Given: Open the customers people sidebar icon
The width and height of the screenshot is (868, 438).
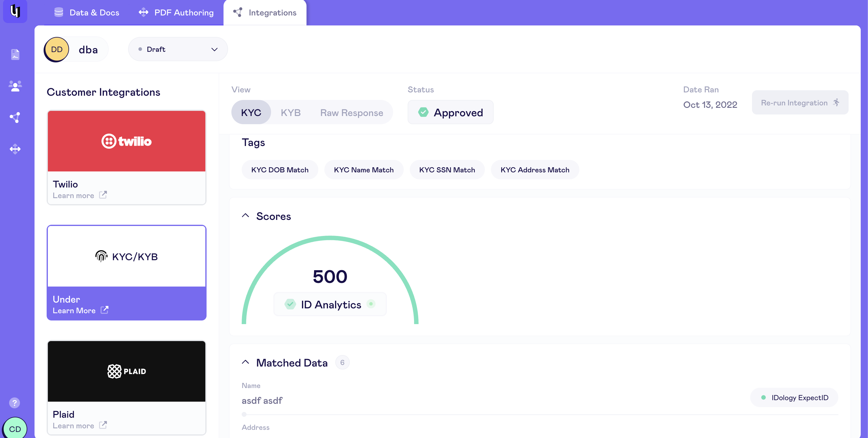Looking at the screenshot, I should click(15, 86).
